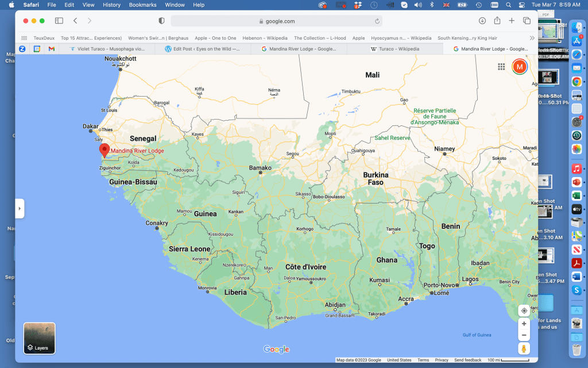
Task: Click the Mandina River Lodge red map pin
Action: click(x=105, y=150)
